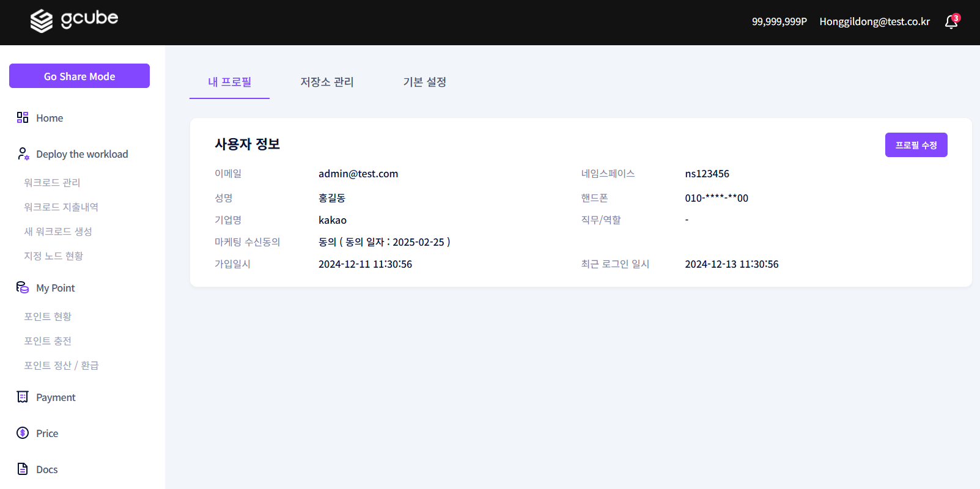Click the gcube logo icon
This screenshot has width=980, height=489.
tap(42, 21)
